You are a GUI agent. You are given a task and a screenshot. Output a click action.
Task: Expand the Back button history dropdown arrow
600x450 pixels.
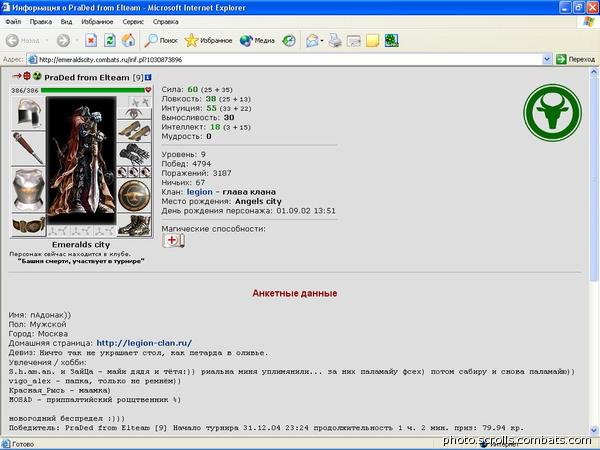[47, 40]
